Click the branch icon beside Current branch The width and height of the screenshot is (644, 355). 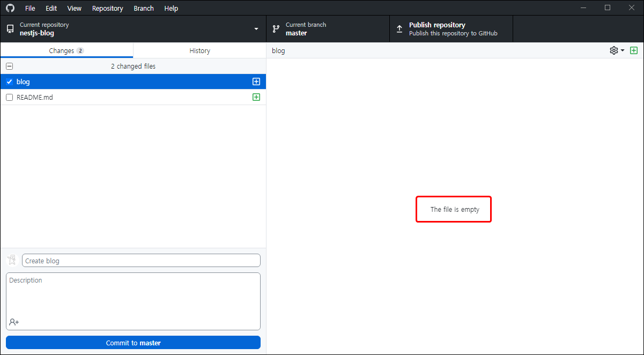click(276, 28)
